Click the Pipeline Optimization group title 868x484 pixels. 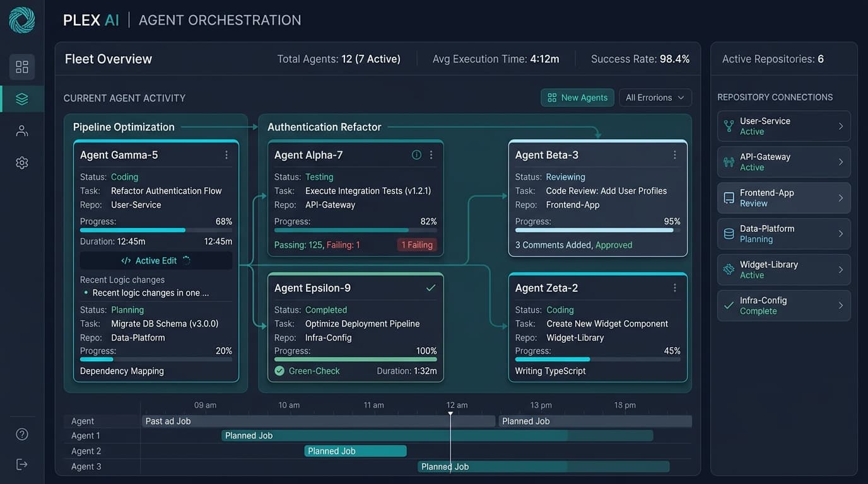(124, 127)
